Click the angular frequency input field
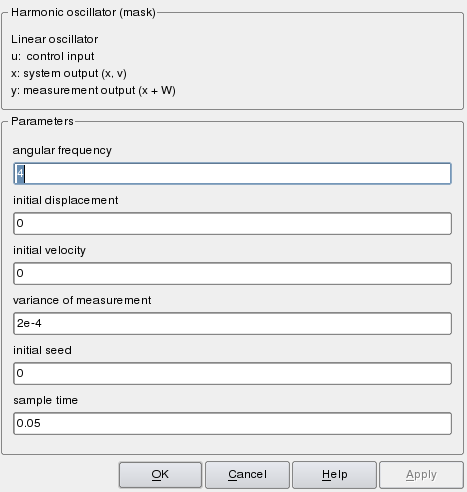The height and width of the screenshot is (492, 467). point(232,173)
